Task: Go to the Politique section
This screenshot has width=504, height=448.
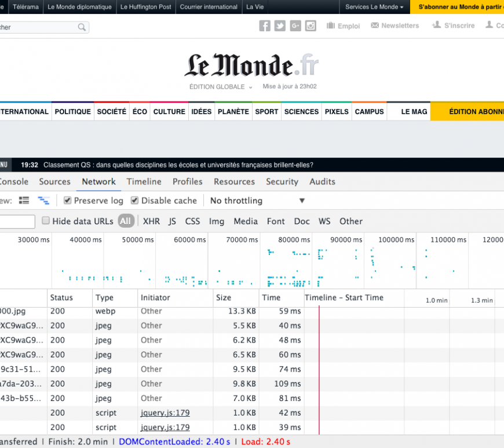Action: pyautogui.click(x=72, y=112)
